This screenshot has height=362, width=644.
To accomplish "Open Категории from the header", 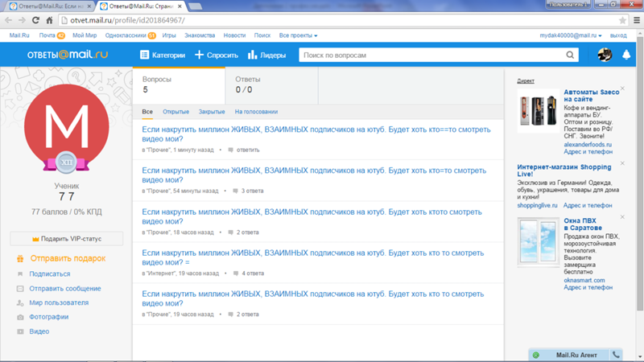I will [163, 55].
